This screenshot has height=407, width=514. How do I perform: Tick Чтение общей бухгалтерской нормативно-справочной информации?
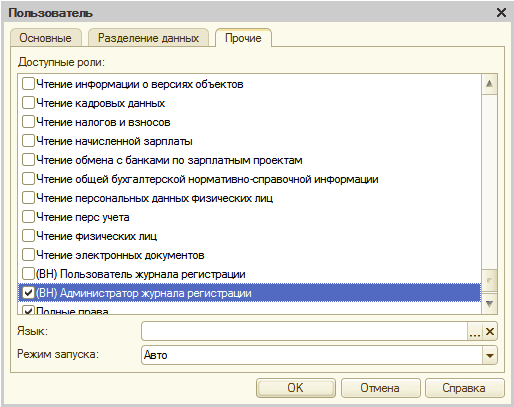[28, 179]
